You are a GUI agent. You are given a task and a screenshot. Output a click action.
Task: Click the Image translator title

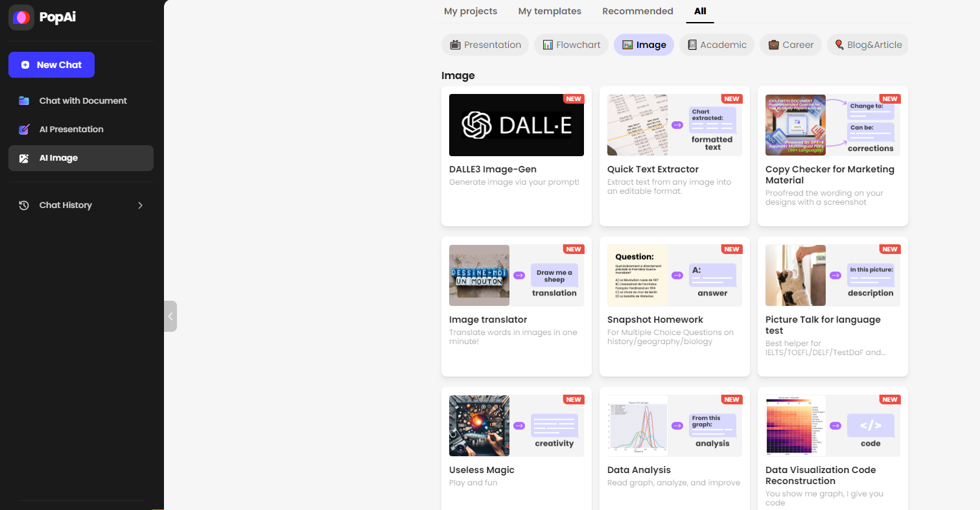click(x=488, y=319)
